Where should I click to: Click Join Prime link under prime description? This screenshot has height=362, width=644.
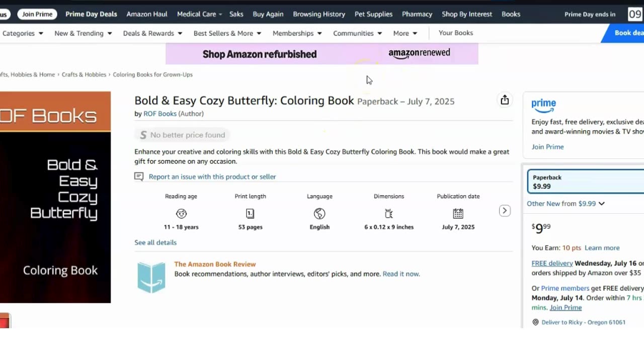point(547,147)
